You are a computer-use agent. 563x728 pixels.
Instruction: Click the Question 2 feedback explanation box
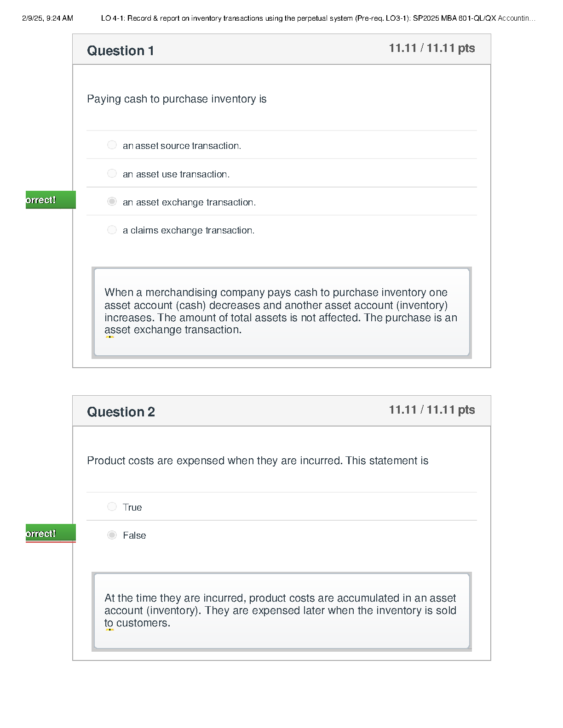(281, 611)
